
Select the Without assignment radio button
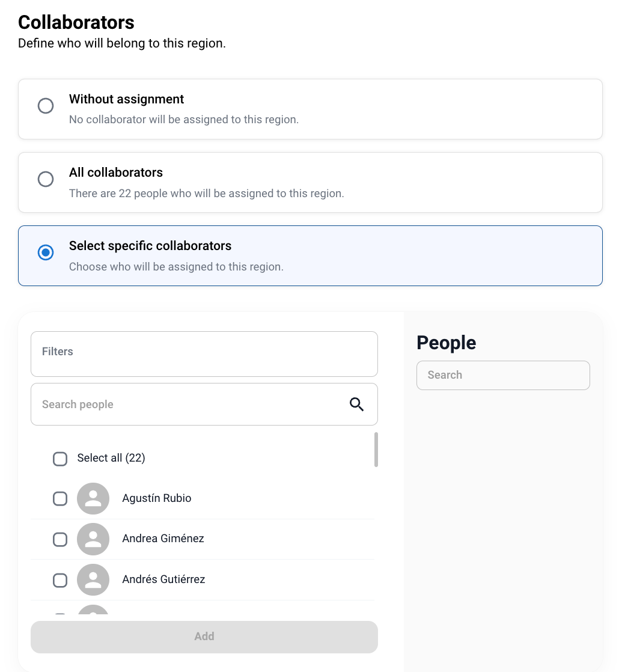pyautogui.click(x=46, y=106)
